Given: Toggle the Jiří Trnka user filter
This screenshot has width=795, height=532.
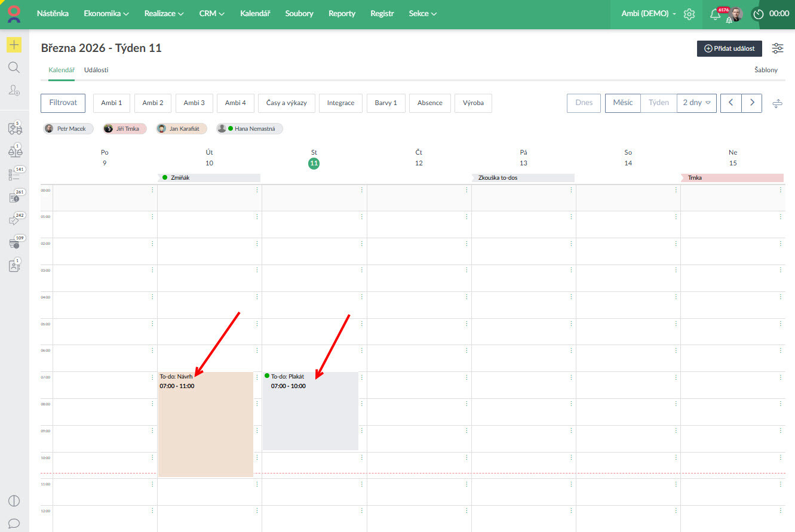Looking at the screenshot, I should pyautogui.click(x=124, y=128).
